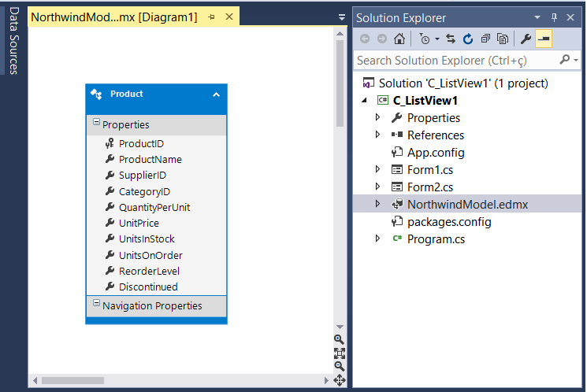
Task: Click the diagram pan/move icon
Action: [x=339, y=380]
